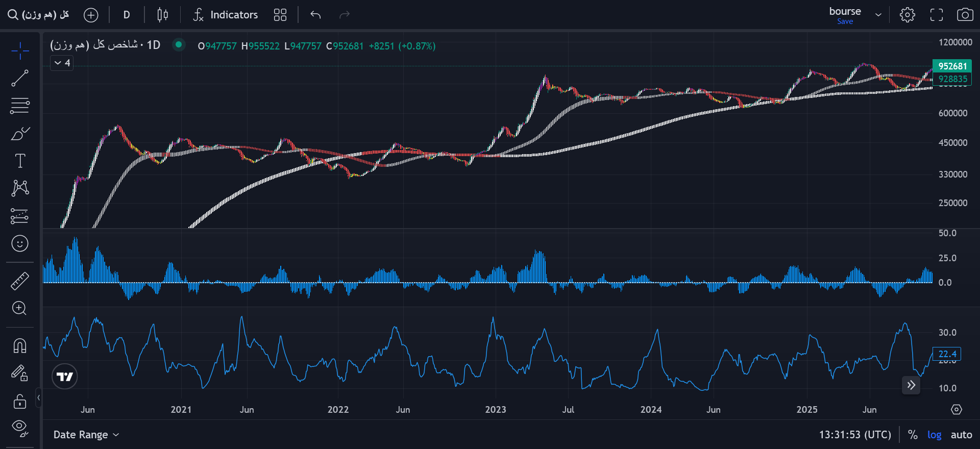Click the auto scale button
Image resolution: width=980 pixels, height=449 pixels.
[x=961, y=435]
